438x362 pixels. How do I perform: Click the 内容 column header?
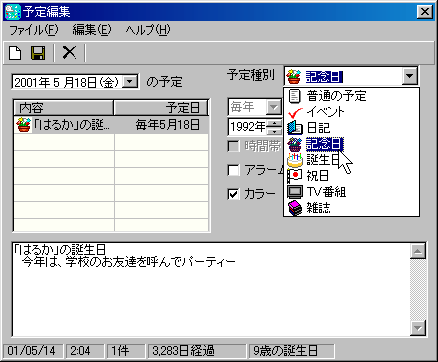pyautogui.click(x=64, y=108)
